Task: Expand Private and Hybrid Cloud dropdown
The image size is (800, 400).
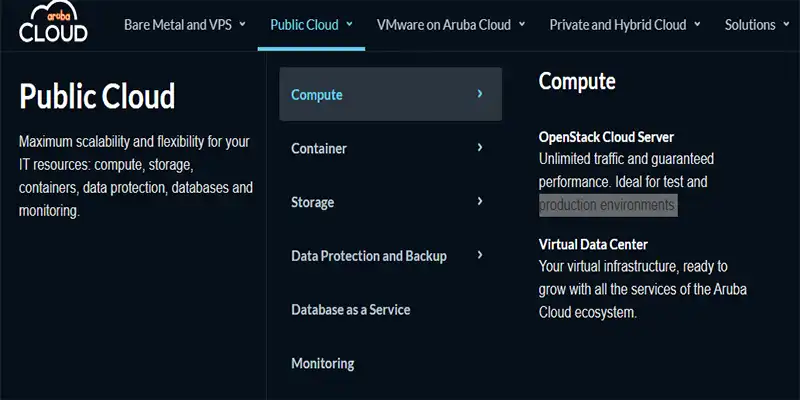Action: pos(624,25)
